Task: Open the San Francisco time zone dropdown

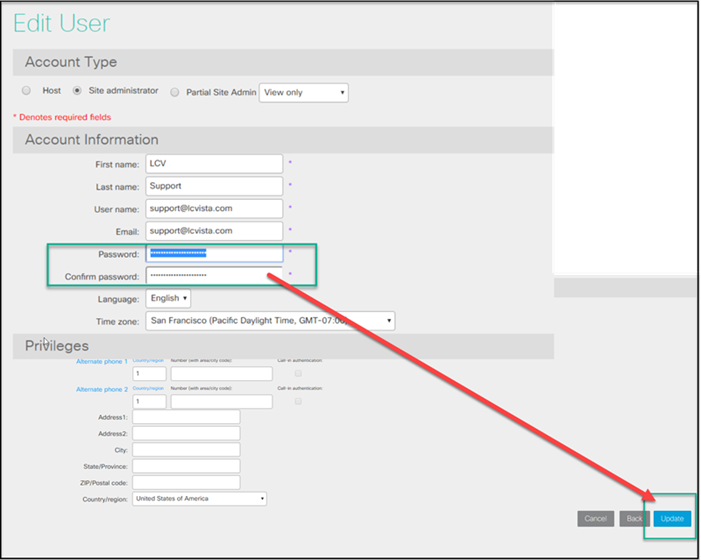Action: pyautogui.click(x=270, y=321)
